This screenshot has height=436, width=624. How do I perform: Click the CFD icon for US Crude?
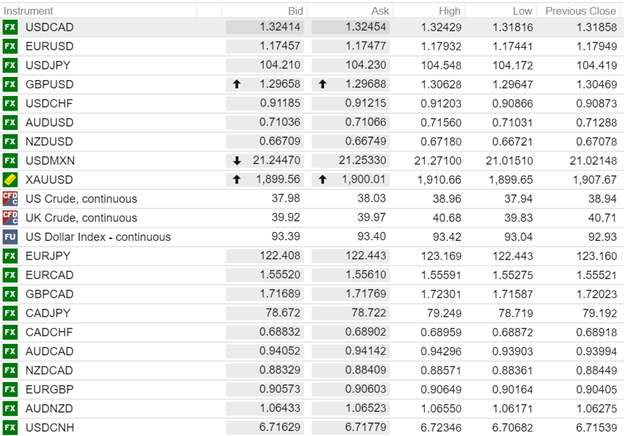click(x=10, y=199)
